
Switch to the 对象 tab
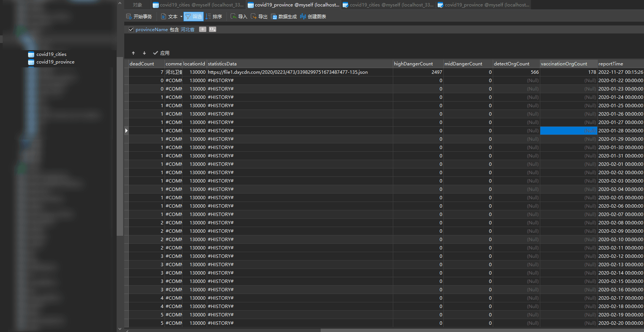138,5
